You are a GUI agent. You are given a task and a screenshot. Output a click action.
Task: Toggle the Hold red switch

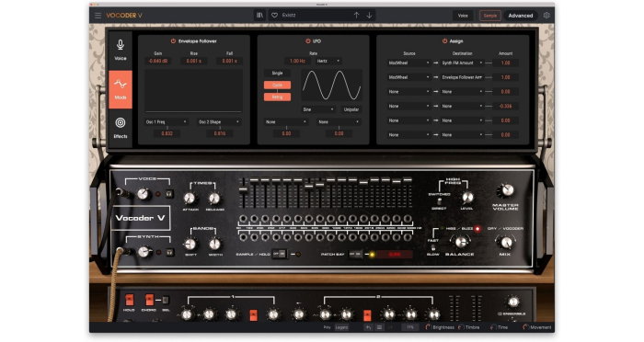point(129,300)
